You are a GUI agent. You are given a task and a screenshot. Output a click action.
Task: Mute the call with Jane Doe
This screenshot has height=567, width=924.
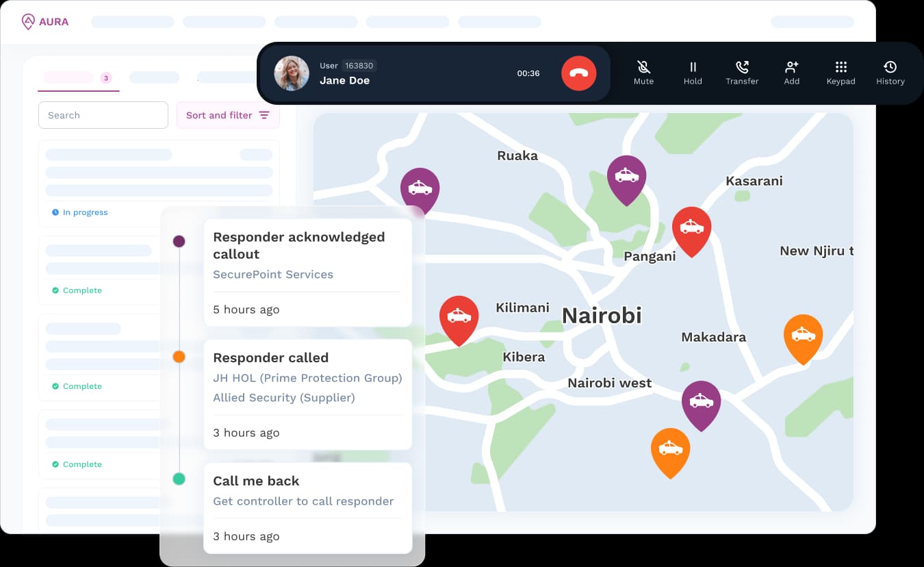click(x=643, y=73)
